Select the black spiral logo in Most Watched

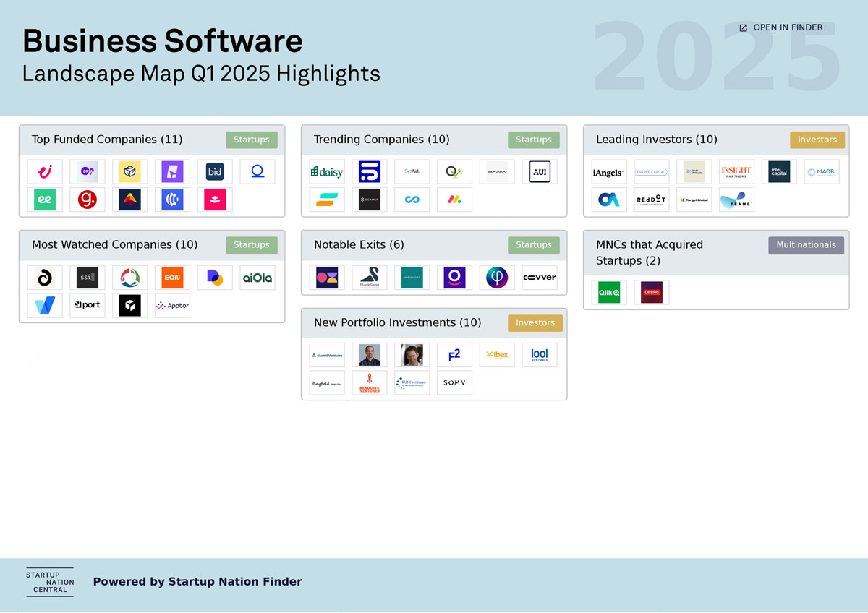45,277
